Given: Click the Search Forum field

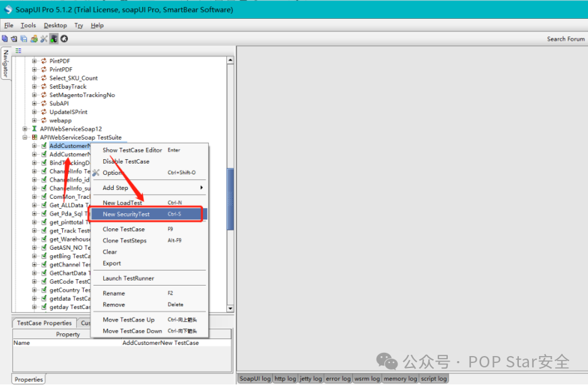Looking at the screenshot, I should point(565,39).
